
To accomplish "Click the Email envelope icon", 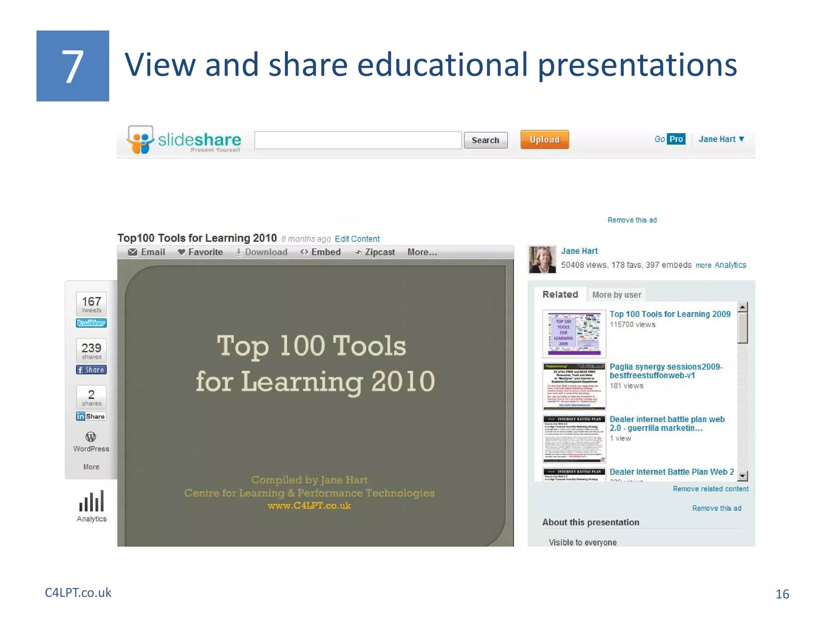I will pos(132,252).
